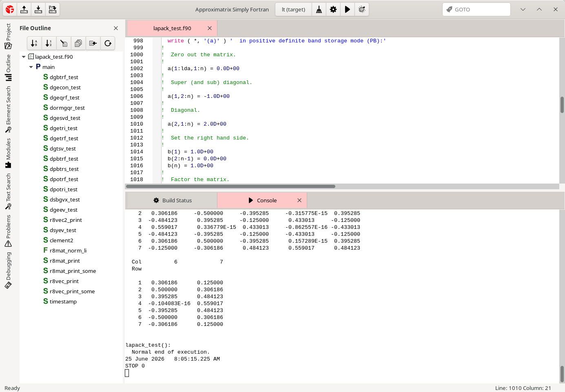Open the lt (target) selector
The image size is (565, 392).
tap(293, 9)
